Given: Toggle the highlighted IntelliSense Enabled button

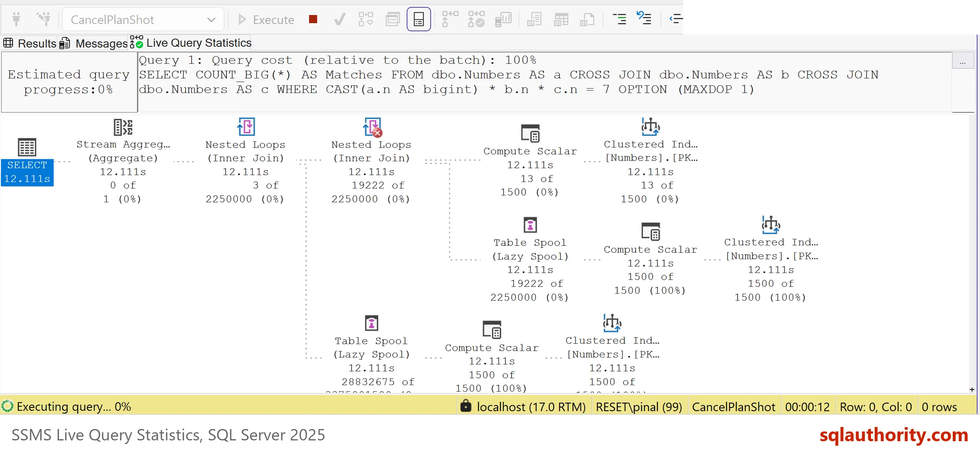Looking at the screenshot, I should 419,19.
